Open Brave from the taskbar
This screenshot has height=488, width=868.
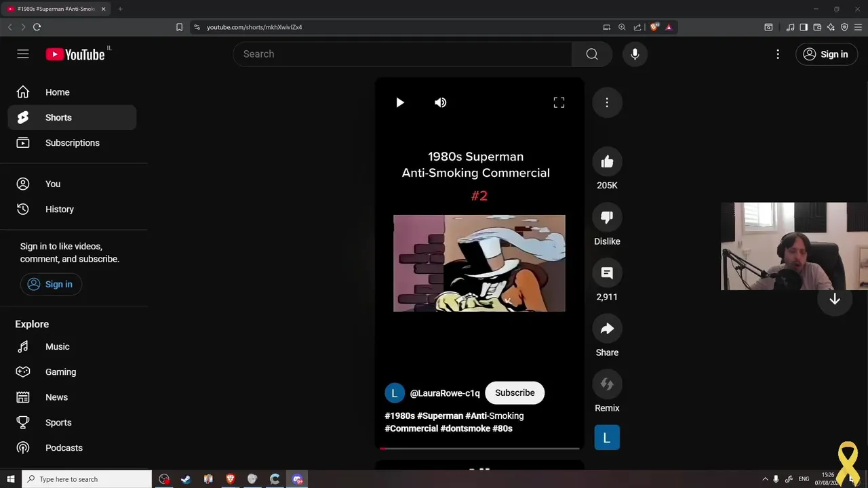click(231, 479)
